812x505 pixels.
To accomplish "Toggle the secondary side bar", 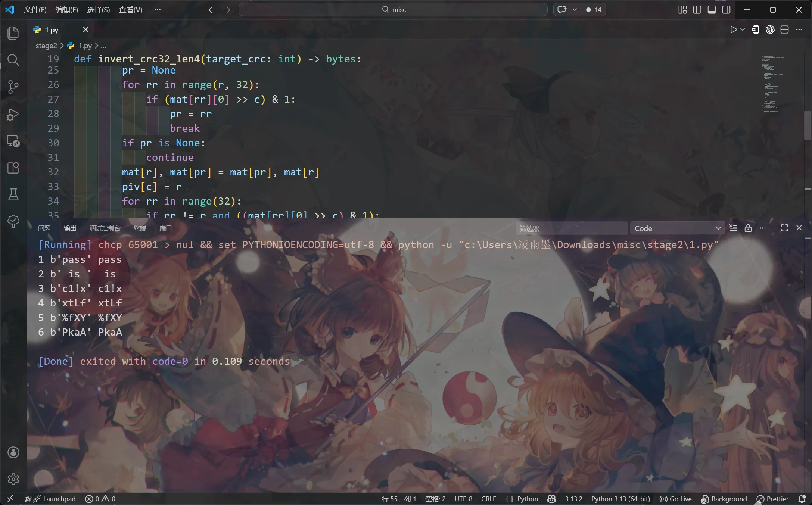I will pyautogui.click(x=726, y=10).
